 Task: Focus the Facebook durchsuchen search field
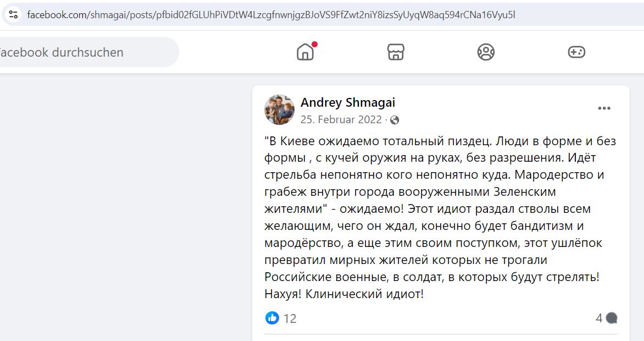(86, 52)
